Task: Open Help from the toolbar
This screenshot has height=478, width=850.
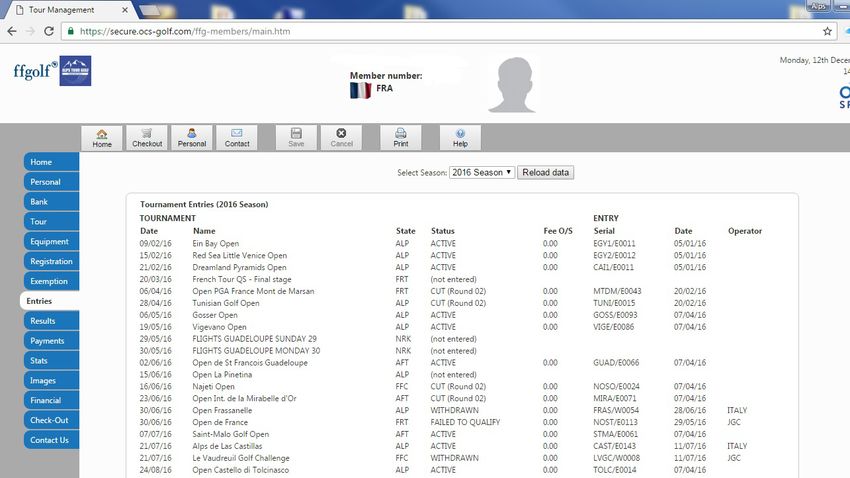Action: tap(460, 138)
